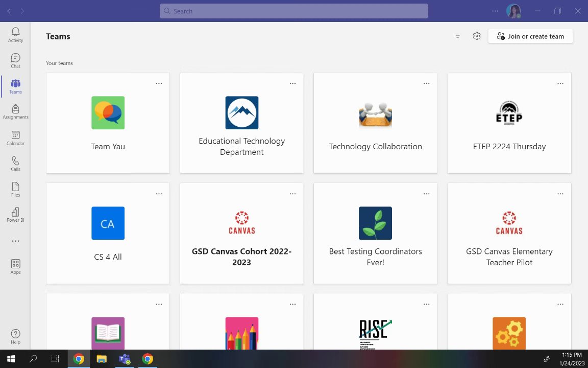Open Power BI in the sidebar

[15, 215]
